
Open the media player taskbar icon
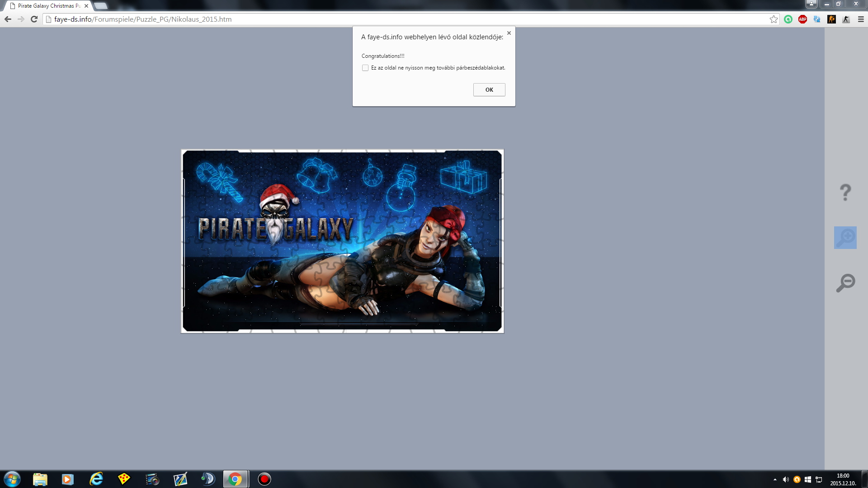(x=68, y=479)
